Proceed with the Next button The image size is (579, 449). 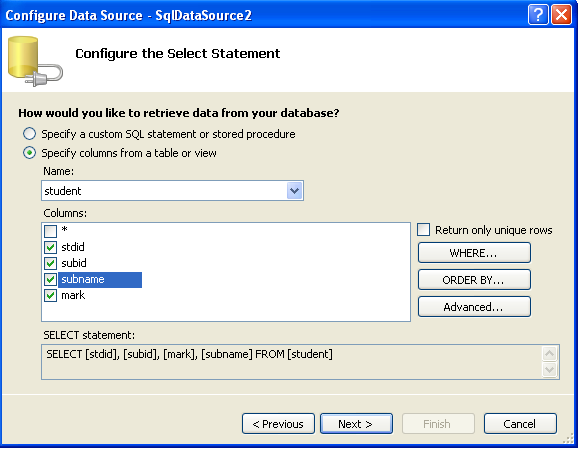356,424
